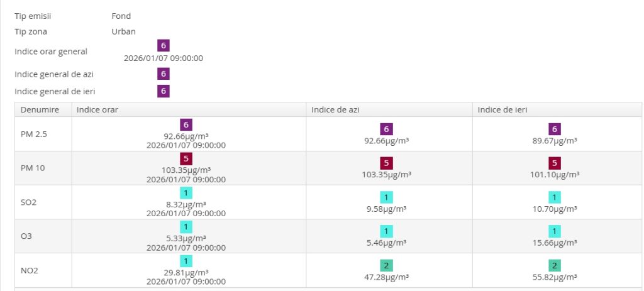Click the Denumire column header
The image size is (644, 291).
pyautogui.click(x=40, y=109)
